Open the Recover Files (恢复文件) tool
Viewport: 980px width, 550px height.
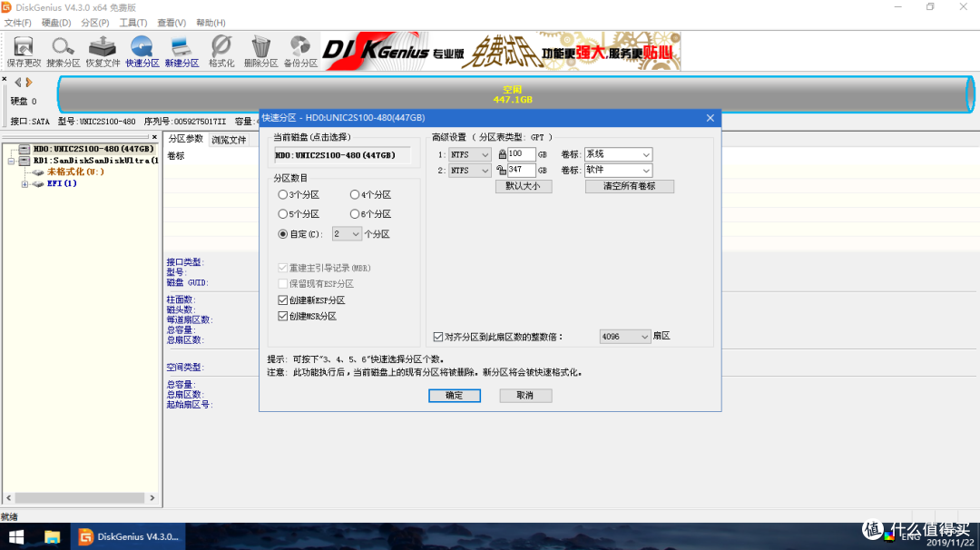click(103, 51)
